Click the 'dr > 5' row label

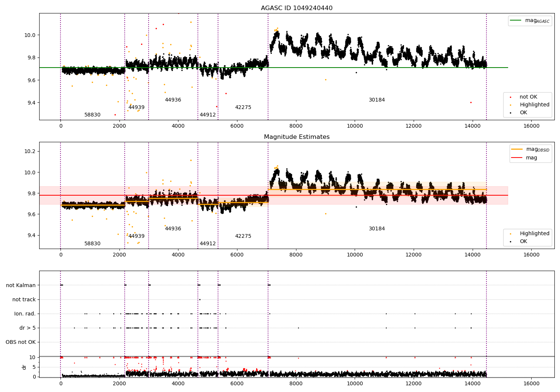coord(28,328)
